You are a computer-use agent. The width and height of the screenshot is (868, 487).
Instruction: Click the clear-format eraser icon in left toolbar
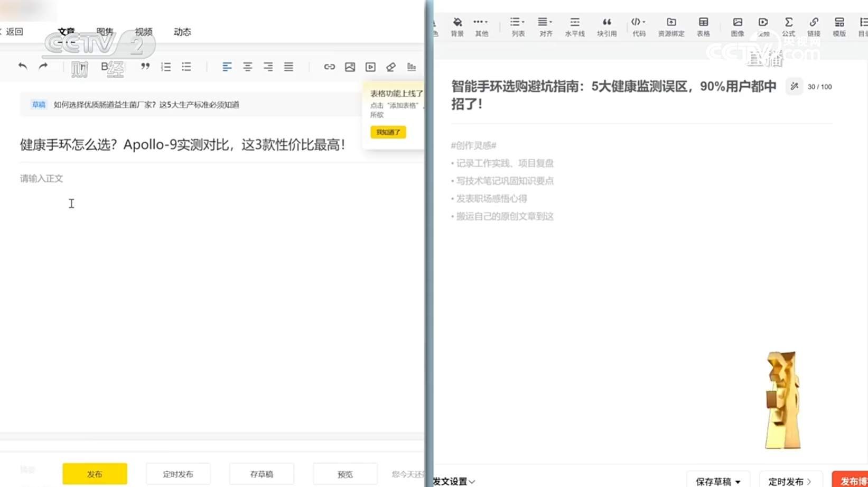tap(390, 67)
